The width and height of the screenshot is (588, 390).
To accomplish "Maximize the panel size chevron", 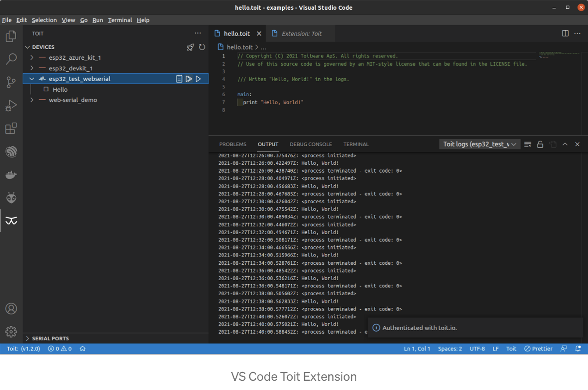I will (x=565, y=144).
